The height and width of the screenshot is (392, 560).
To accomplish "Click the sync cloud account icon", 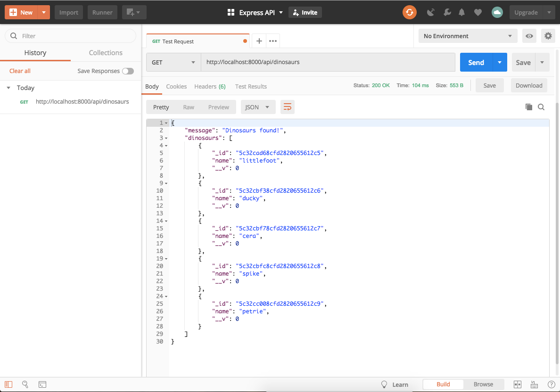I will pos(497,12).
